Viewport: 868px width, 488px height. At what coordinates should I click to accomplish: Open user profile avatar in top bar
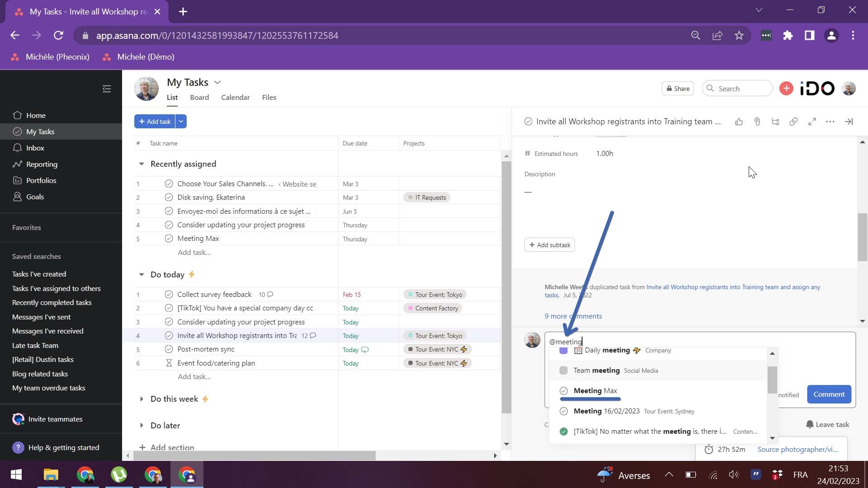(x=849, y=88)
